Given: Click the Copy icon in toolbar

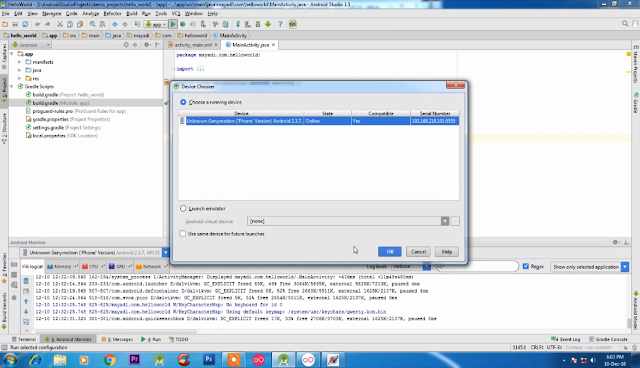Looking at the screenshot, I should pos(70,24).
